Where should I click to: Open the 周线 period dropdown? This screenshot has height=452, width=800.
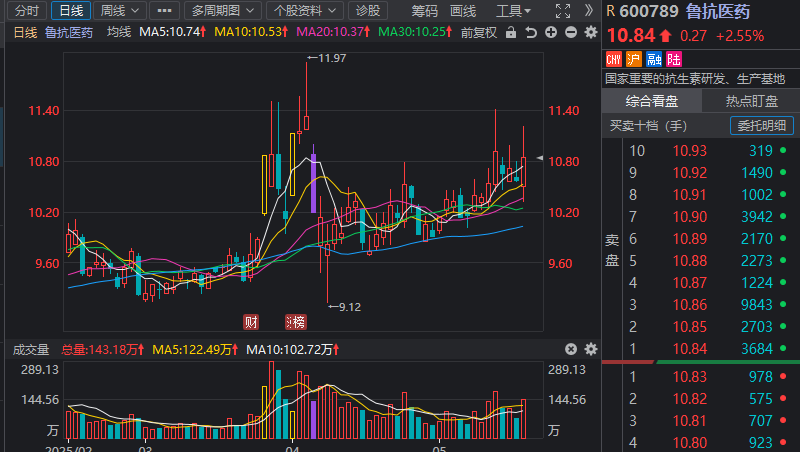click(x=120, y=11)
